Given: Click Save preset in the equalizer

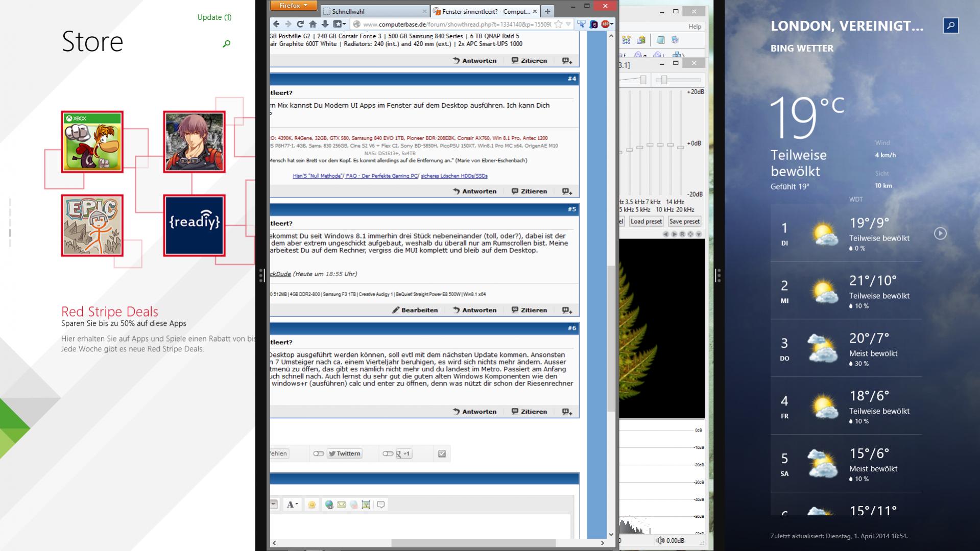Looking at the screenshot, I should click(684, 222).
